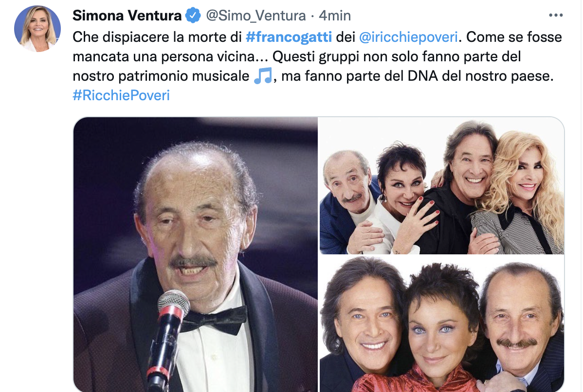Open the #francogatti hashtag
This screenshot has width=583, height=392.
tap(289, 37)
